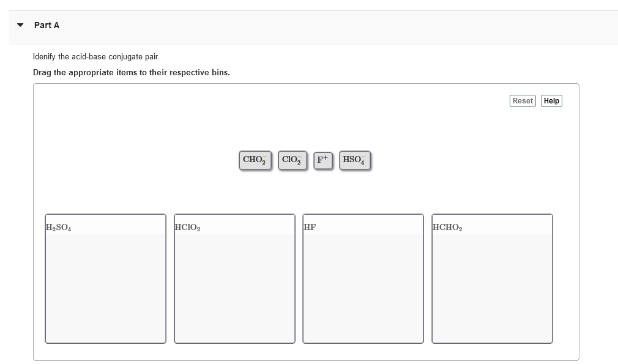Image resolution: width=618 pixels, height=364 pixels.
Task: Click the HClO2 bin label
Action: 187,227
